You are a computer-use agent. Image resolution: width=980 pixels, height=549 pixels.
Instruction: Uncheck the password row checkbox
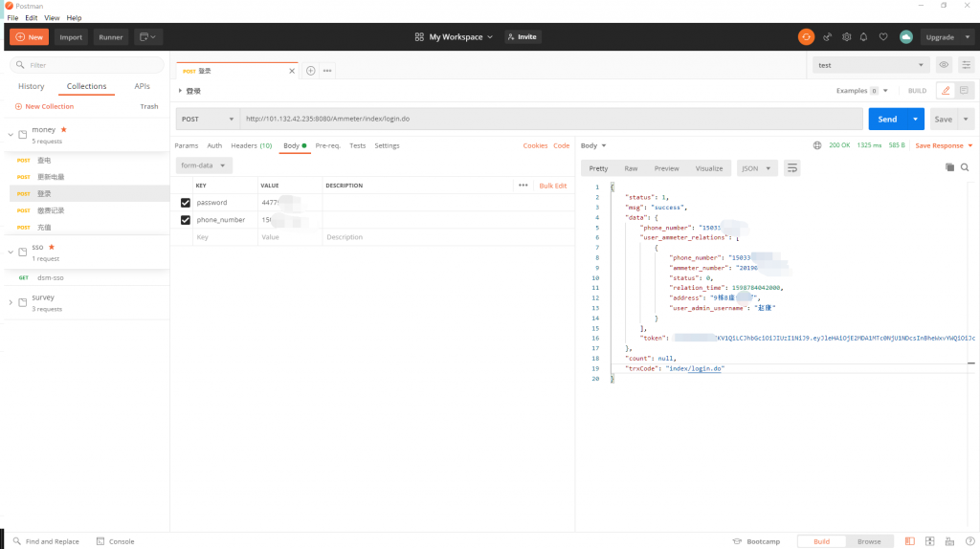pos(186,203)
